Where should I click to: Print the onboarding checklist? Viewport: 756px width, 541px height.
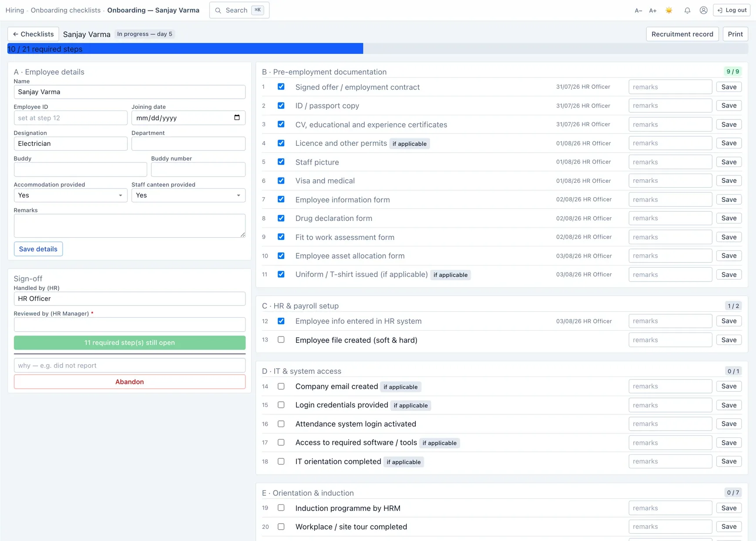coord(735,34)
